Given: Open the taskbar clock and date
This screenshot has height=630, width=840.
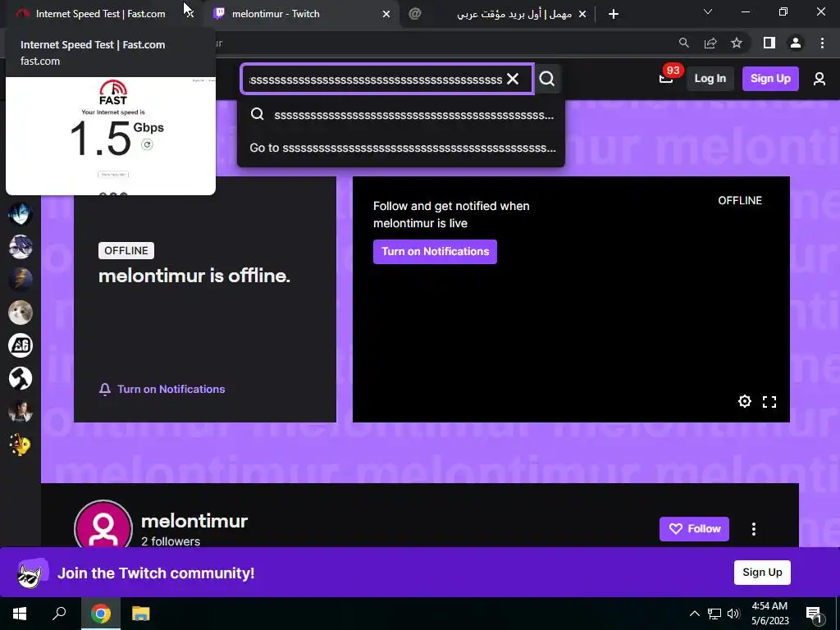Looking at the screenshot, I should [x=769, y=614].
